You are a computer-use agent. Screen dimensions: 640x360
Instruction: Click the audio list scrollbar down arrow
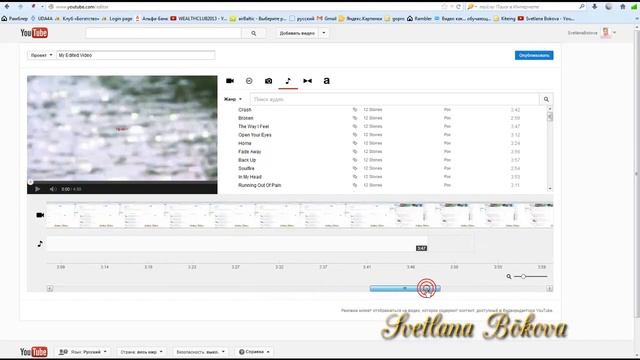550,189
